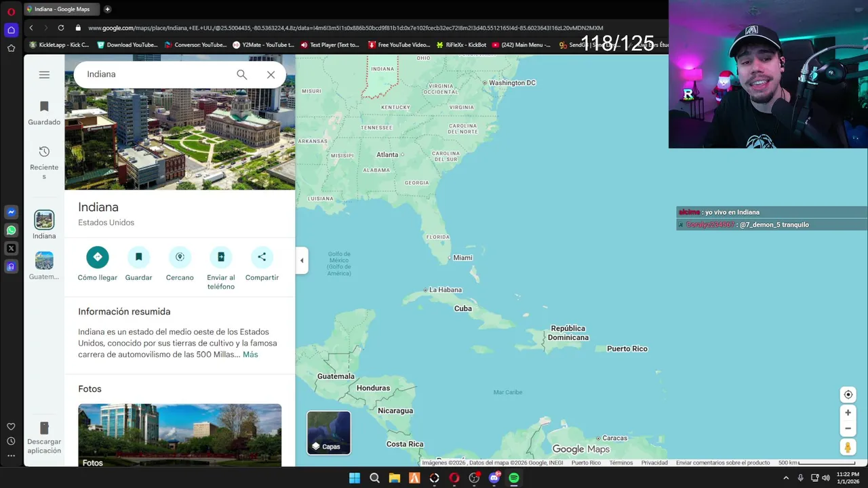Expand summary with the Más link

(x=250, y=354)
